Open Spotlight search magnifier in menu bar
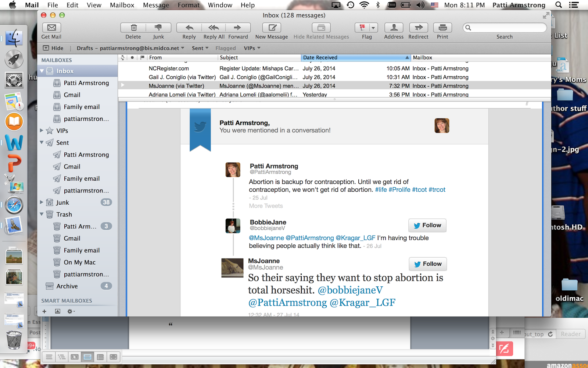 coord(559,5)
